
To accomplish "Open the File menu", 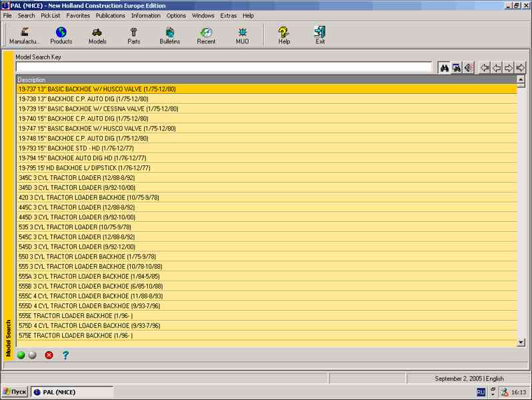I will (7, 15).
